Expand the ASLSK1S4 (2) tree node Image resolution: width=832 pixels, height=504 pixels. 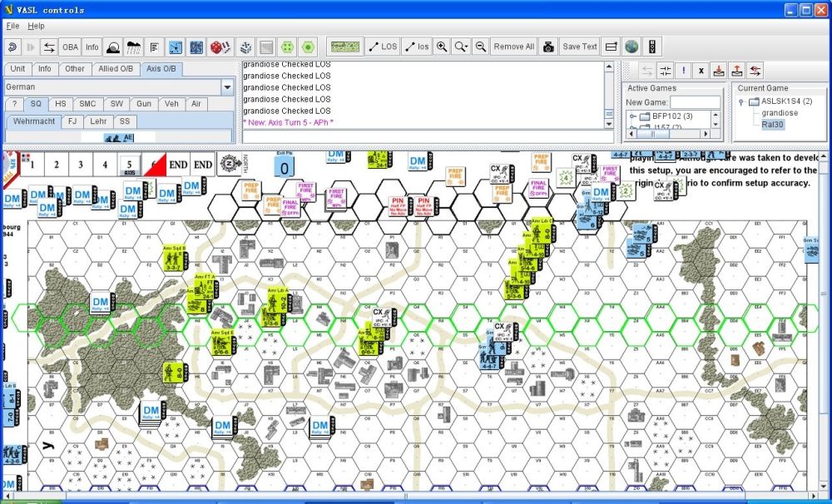coord(741,101)
